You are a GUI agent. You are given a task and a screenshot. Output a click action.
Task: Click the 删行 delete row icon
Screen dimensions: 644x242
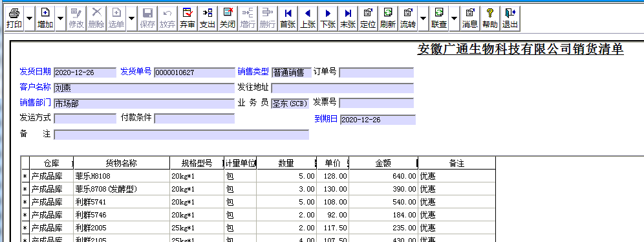268,19
